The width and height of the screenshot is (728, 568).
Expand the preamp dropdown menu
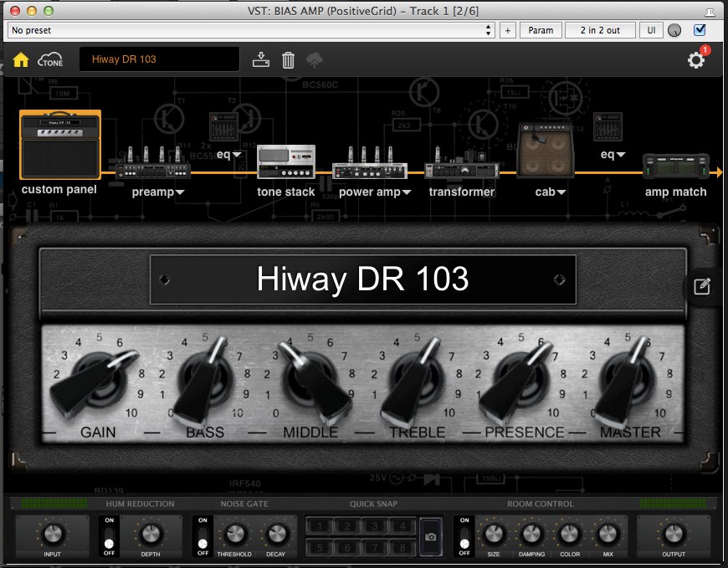coord(181,192)
